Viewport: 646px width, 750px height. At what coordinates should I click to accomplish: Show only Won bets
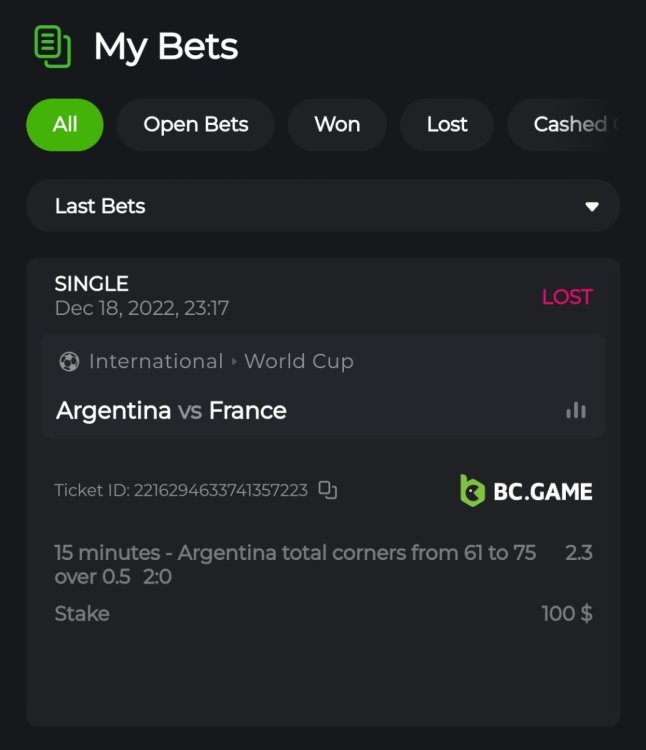coord(337,125)
